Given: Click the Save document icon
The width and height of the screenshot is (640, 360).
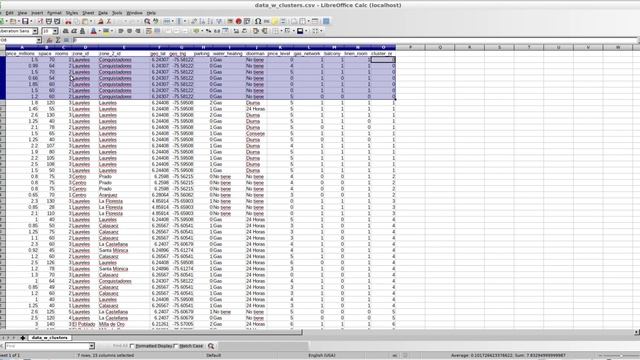Looking at the screenshot, I should tap(25, 21).
